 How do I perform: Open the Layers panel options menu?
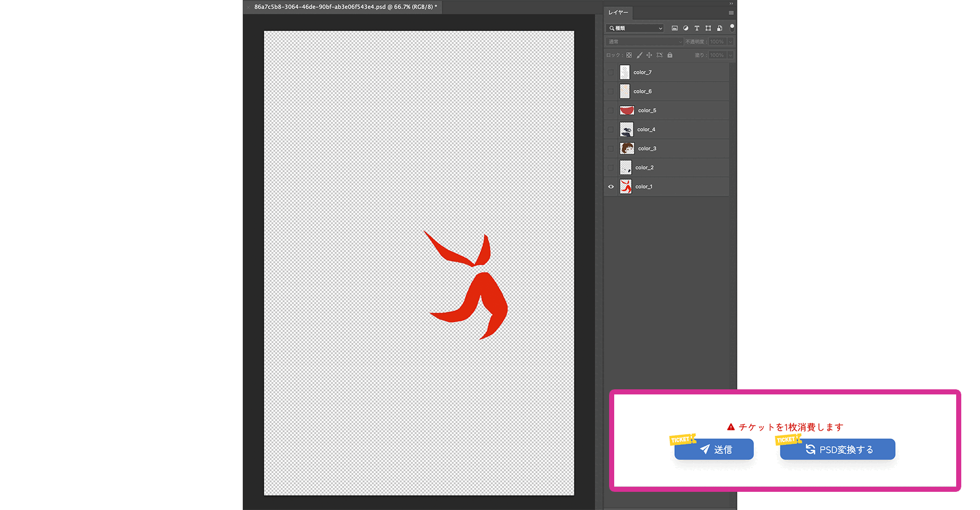point(731,12)
